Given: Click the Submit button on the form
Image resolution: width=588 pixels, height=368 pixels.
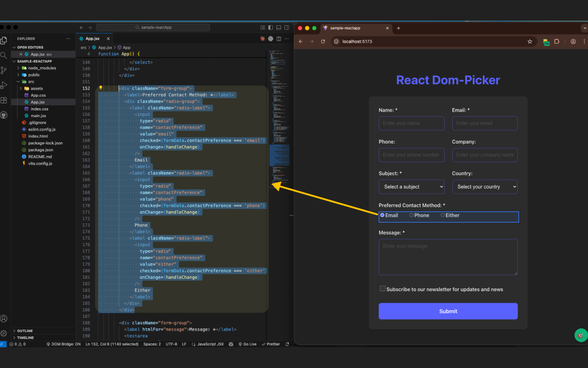Looking at the screenshot, I should [448, 311].
